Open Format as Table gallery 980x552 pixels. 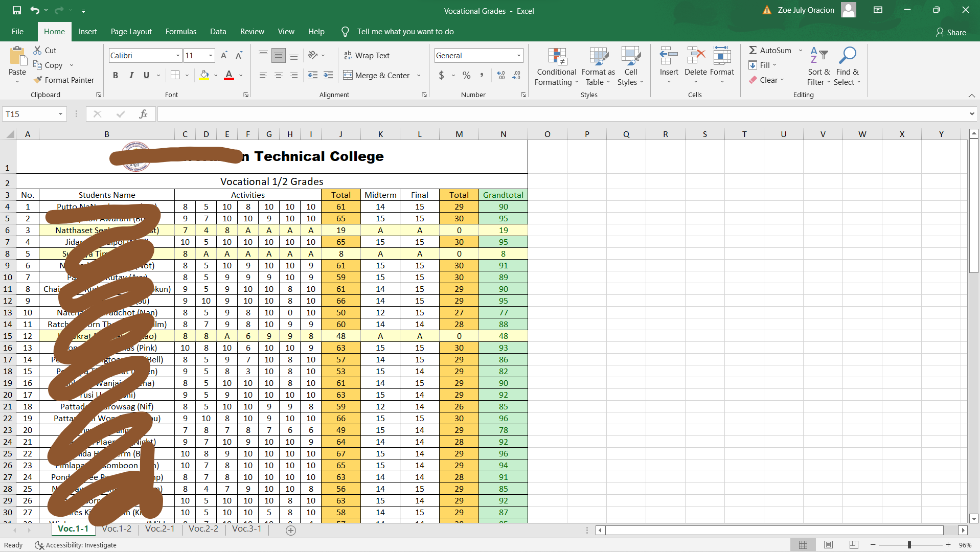[x=598, y=67]
